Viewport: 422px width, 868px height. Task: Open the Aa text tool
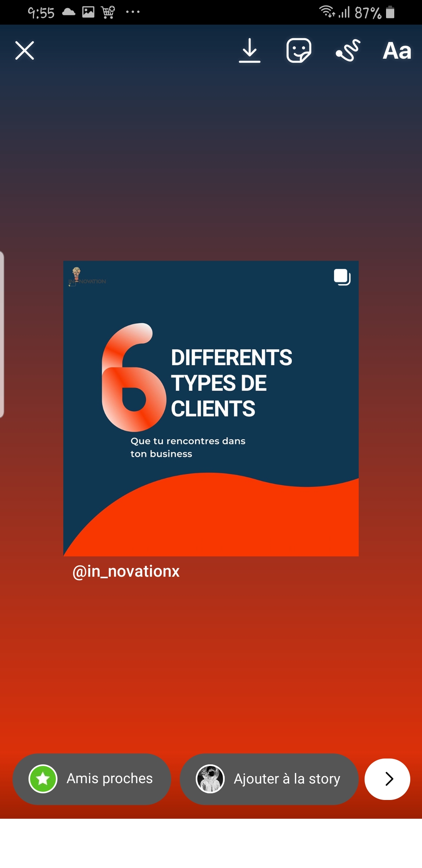[397, 51]
